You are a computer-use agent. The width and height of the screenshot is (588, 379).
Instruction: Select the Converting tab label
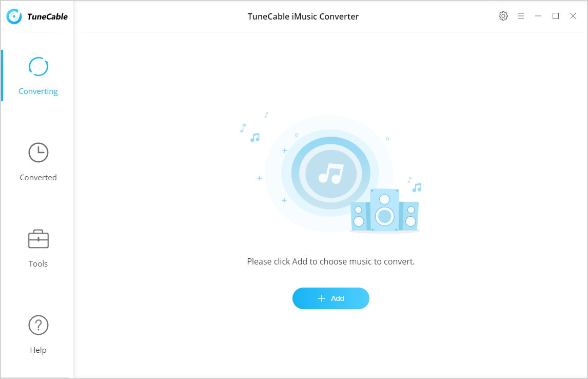[38, 91]
